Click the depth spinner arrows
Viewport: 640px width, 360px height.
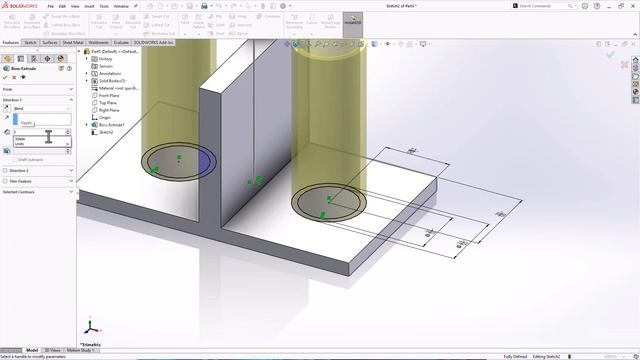click(x=68, y=132)
